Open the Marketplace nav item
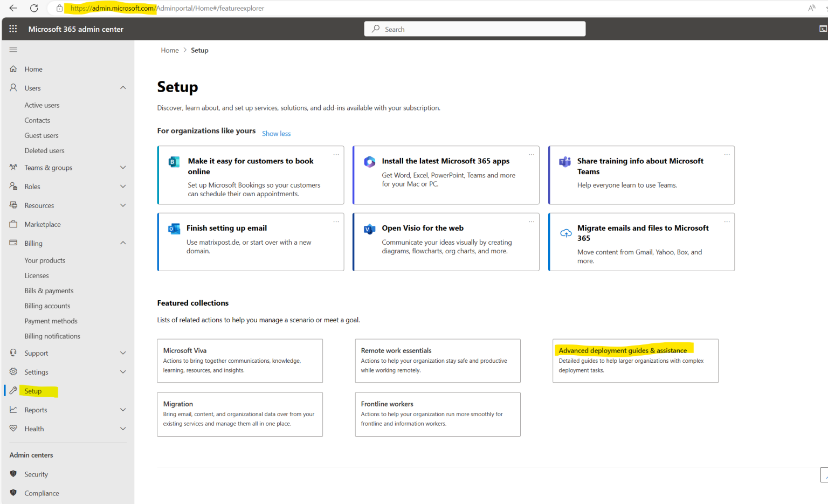This screenshot has height=504, width=828. pyautogui.click(x=43, y=224)
